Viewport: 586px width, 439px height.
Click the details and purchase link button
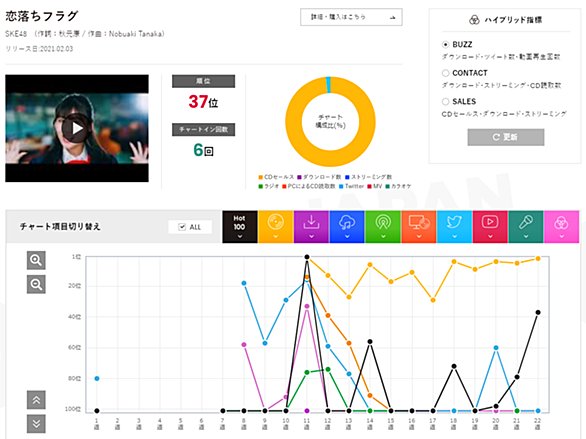pyautogui.click(x=351, y=17)
